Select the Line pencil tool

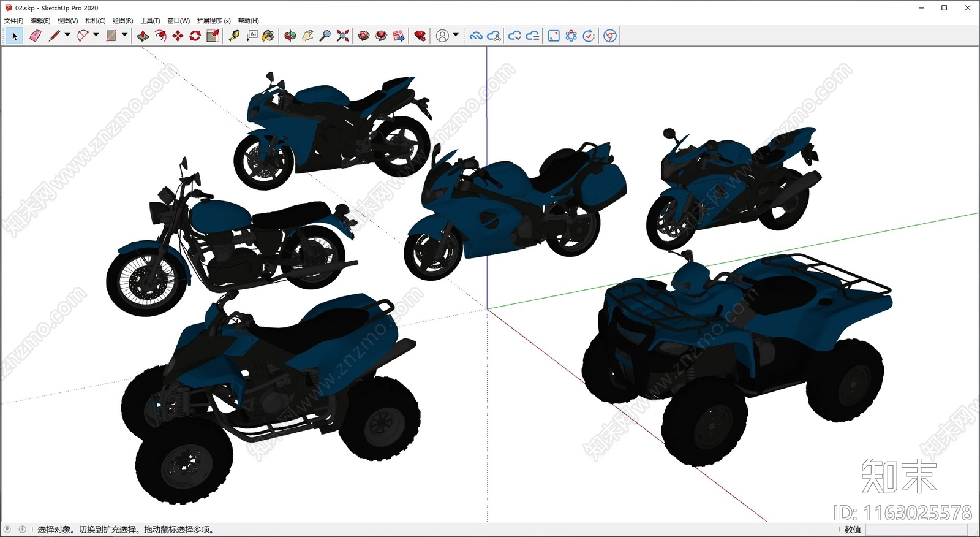click(x=54, y=36)
